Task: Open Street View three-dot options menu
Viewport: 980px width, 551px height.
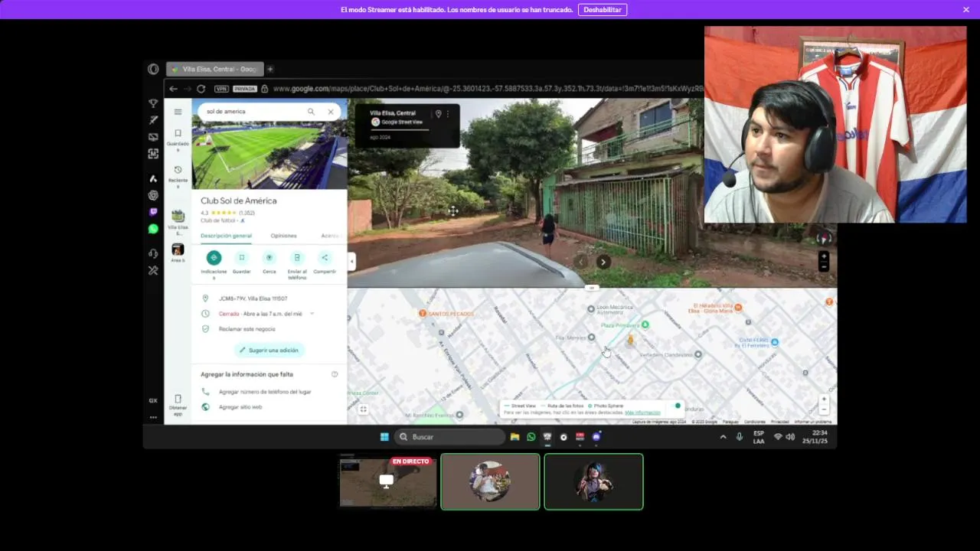Action: click(x=448, y=114)
